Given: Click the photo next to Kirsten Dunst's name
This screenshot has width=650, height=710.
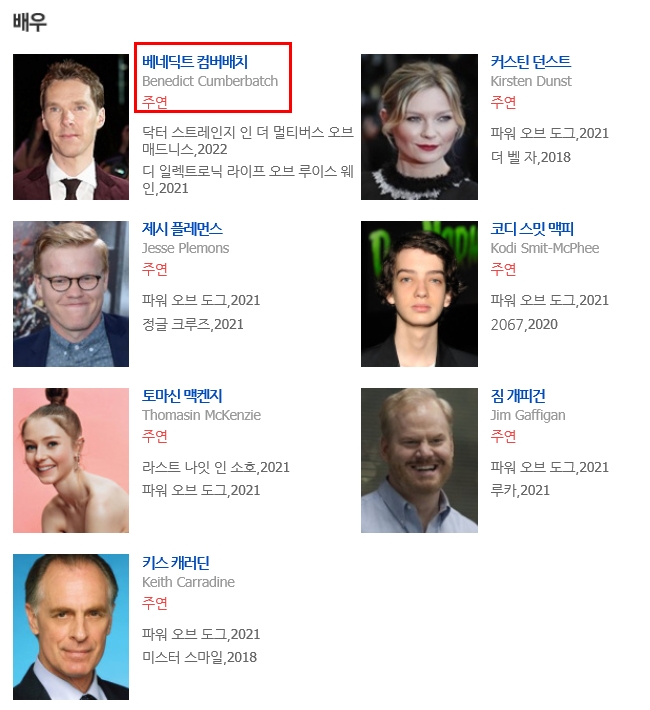Looking at the screenshot, I should (x=419, y=127).
